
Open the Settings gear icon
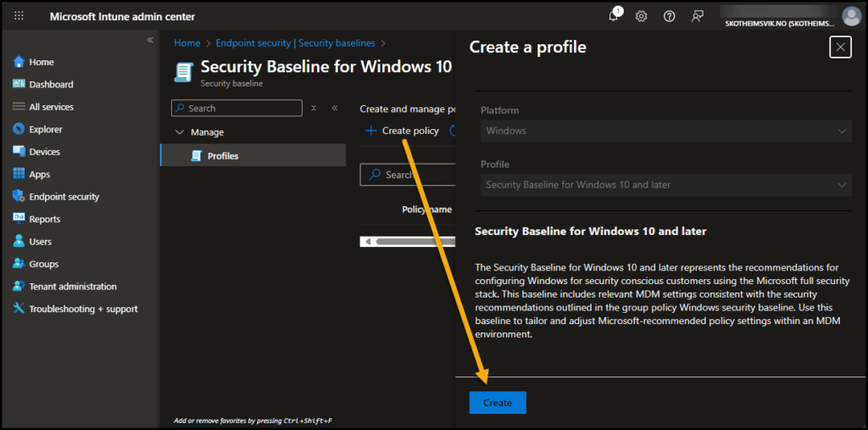click(x=641, y=16)
